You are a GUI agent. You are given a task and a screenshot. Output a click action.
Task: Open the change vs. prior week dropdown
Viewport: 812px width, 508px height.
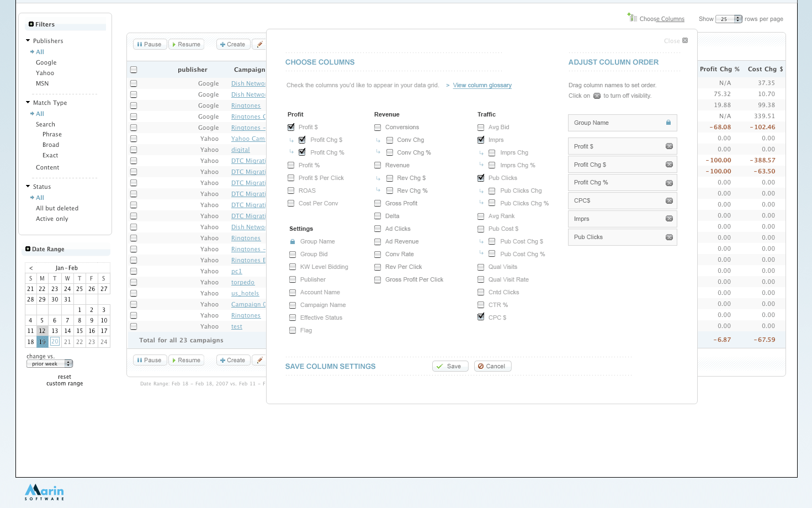[x=50, y=364]
